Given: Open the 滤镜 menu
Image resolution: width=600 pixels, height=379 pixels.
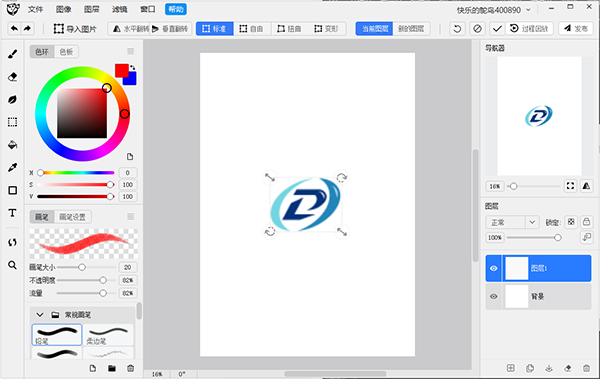Looking at the screenshot, I should [119, 9].
